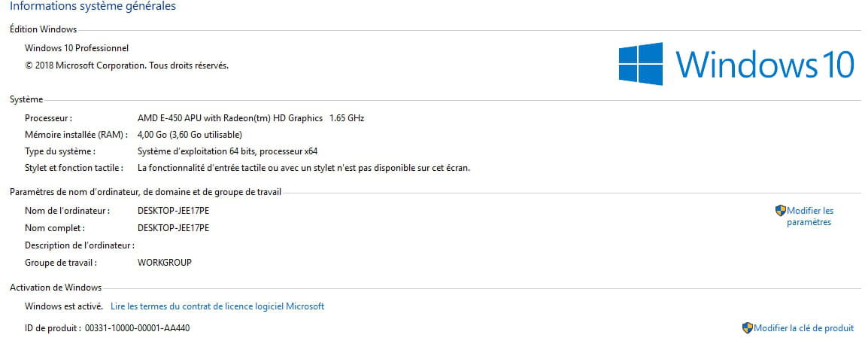This screenshot has width=868, height=341.
Task: Click the blue Windows logo icon
Action: coord(641,64)
